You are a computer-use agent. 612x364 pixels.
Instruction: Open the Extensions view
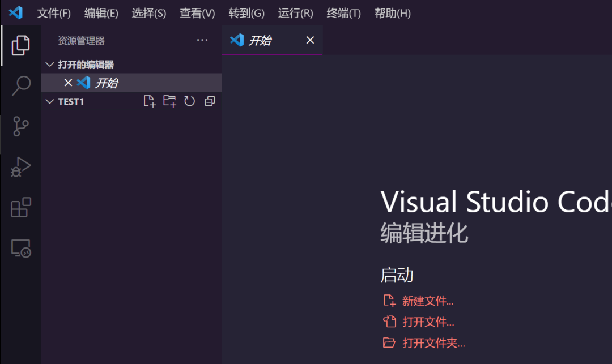click(21, 207)
